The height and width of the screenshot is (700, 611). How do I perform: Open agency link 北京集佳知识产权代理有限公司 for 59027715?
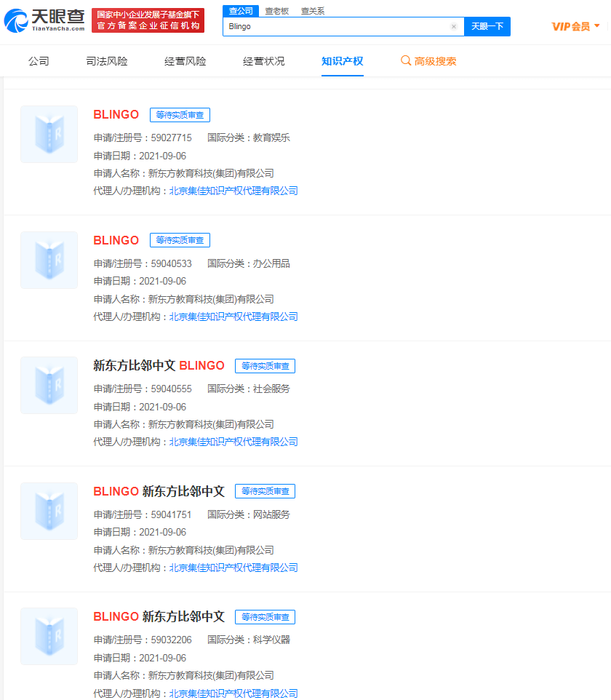[233, 191]
